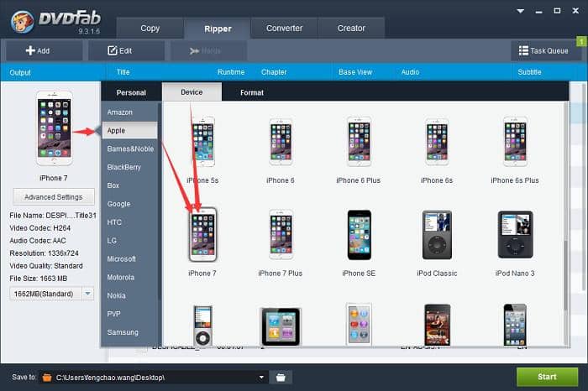Image resolution: width=588 pixels, height=391 pixels.
Task: Click the Audio column header
Action: 410,72
